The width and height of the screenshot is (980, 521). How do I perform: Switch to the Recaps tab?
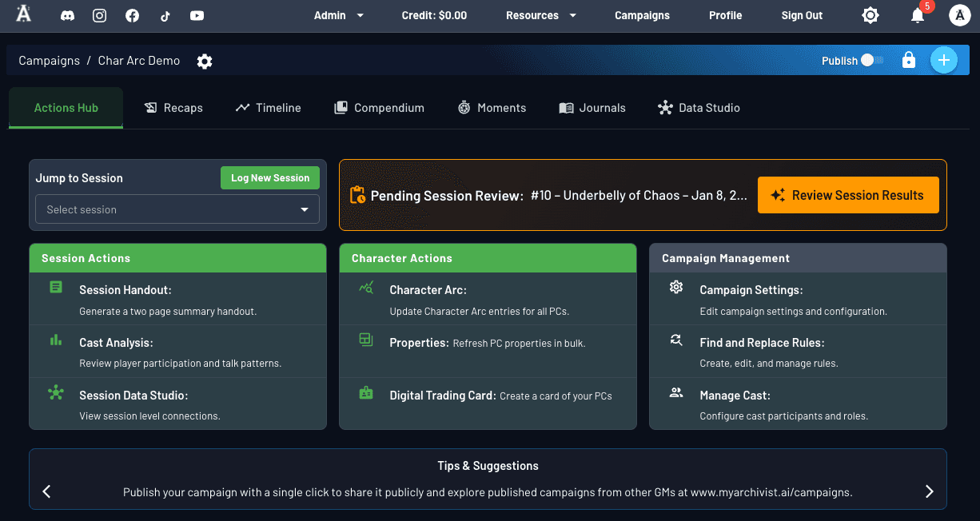click(173, 108)
